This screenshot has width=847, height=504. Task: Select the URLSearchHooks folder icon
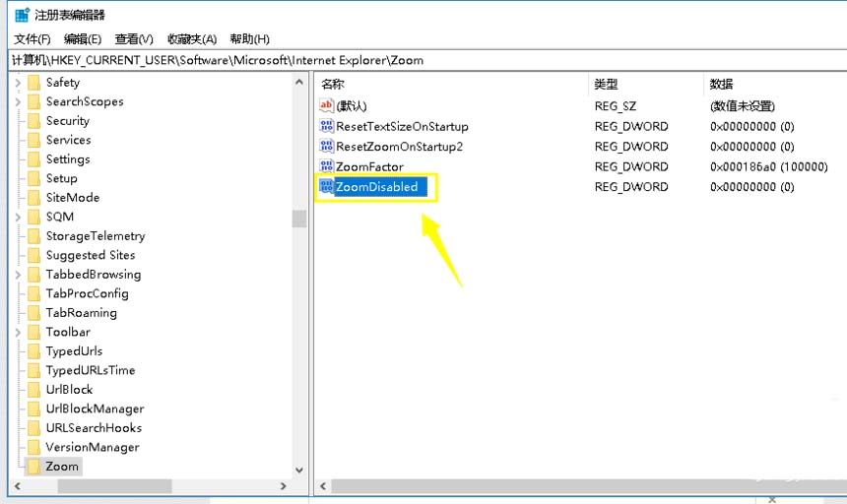tap(34, 428)
